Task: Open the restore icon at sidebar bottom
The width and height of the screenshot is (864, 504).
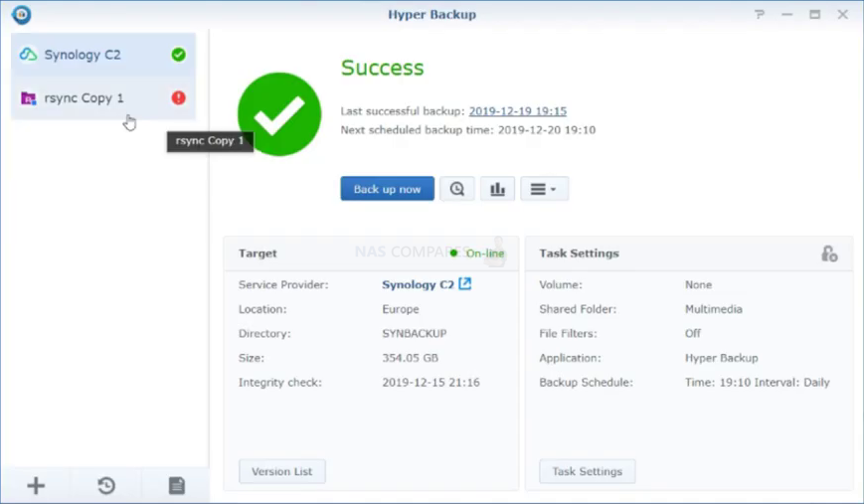Action: [x=106, y=486]
